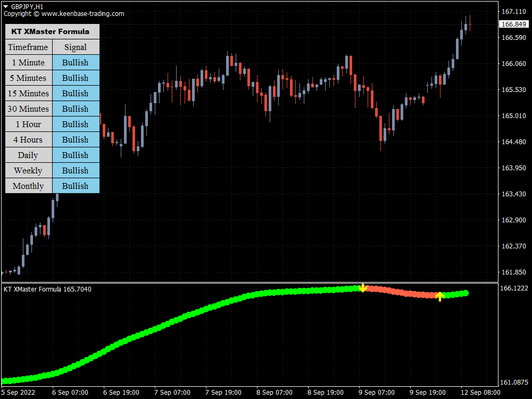Select the Timeframe column header
The height and width of the screenshot is (399, 532).
tap(29, 47)
